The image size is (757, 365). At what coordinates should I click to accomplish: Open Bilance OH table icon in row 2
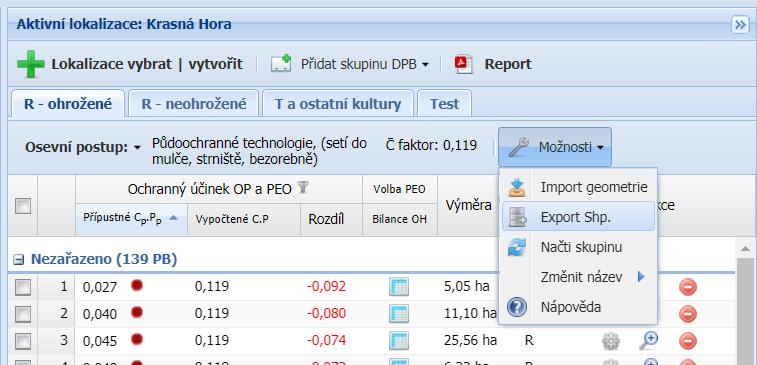(399, 314)
